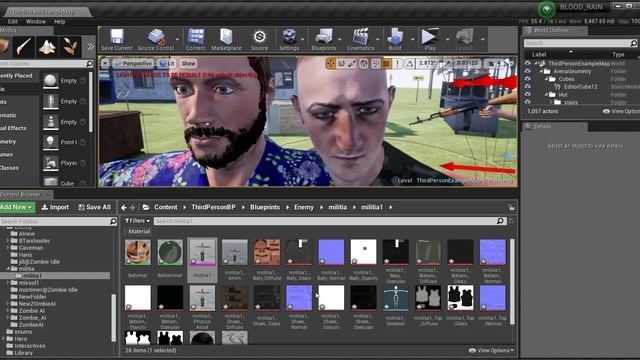
Task: Click the Blueprints breadcrumb path item
Action: click(x=265, y=207)
